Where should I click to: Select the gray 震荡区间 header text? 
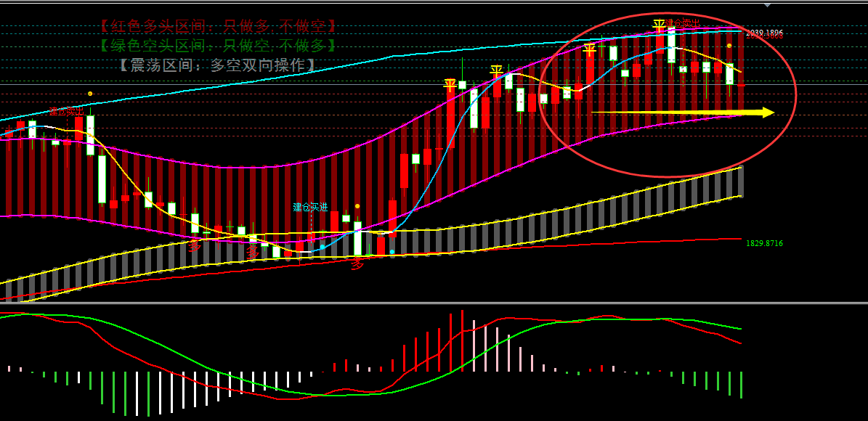(219, 65)
